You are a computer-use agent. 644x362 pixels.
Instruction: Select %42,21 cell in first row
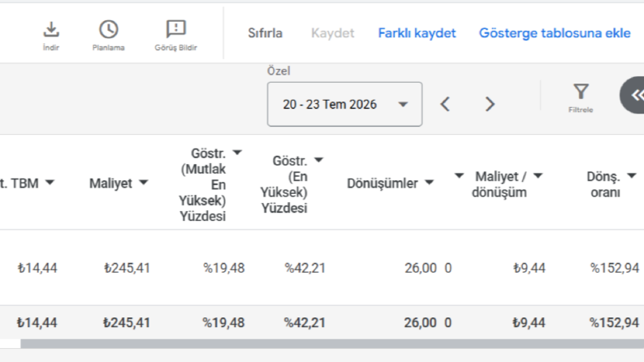(305, 268)
